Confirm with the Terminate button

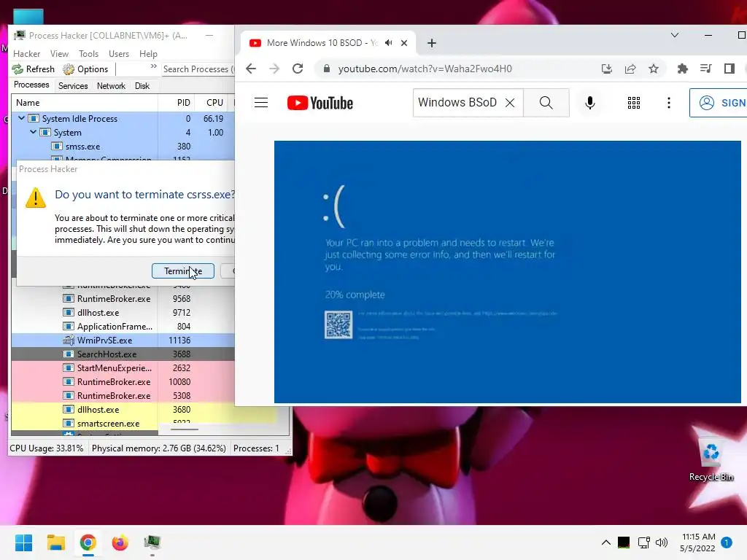pyautogui.click(x=183, y=271)
